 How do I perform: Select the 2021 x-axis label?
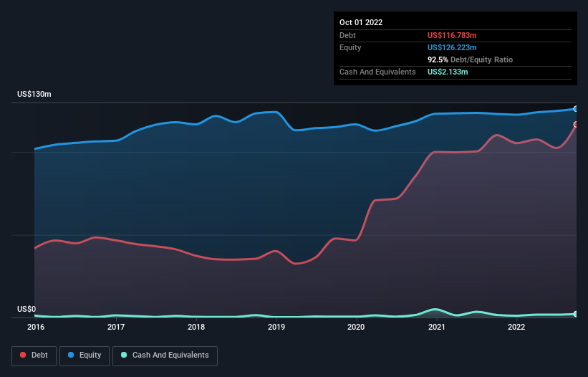(436, 327)
